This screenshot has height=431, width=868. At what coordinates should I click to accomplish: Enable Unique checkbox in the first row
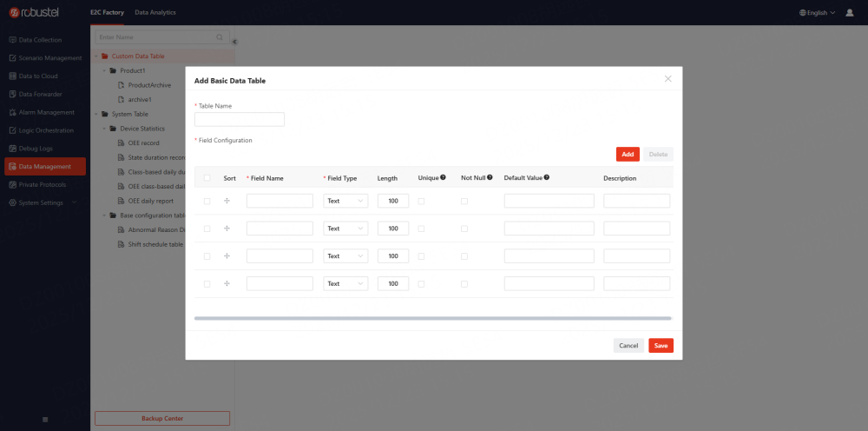pos(421,201)
